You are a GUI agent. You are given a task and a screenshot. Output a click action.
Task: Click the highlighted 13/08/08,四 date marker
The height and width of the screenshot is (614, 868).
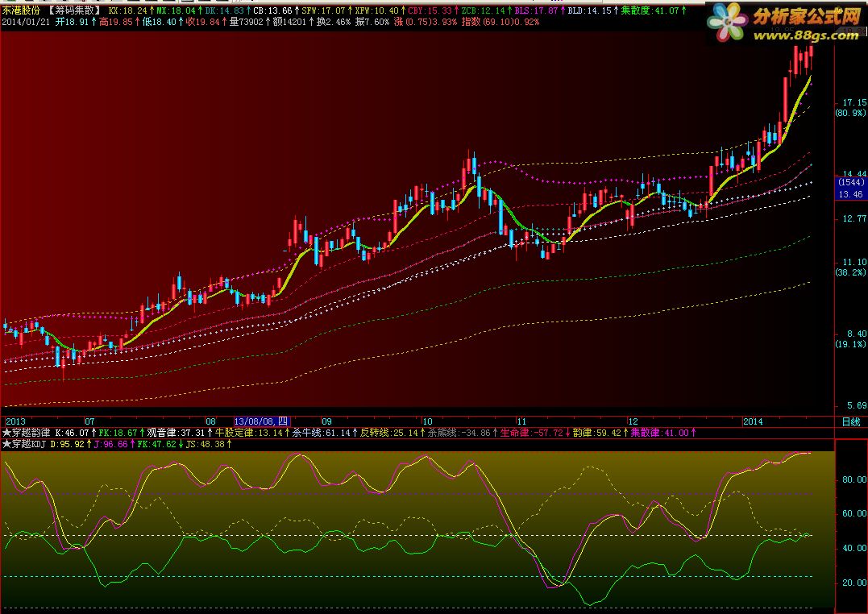262,421
